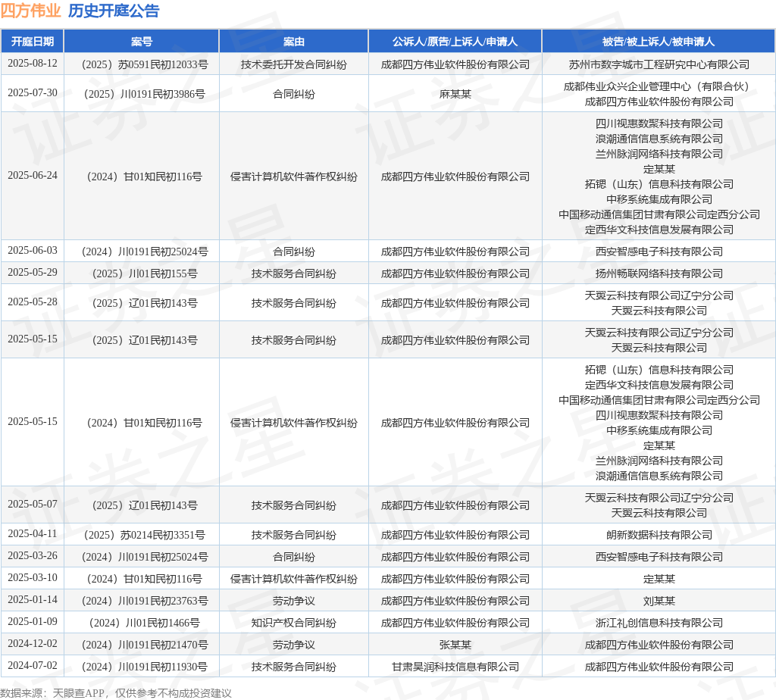Click case number in the 2025-06-03 row
Screen dimensions: 776x700
coord(145,252)
